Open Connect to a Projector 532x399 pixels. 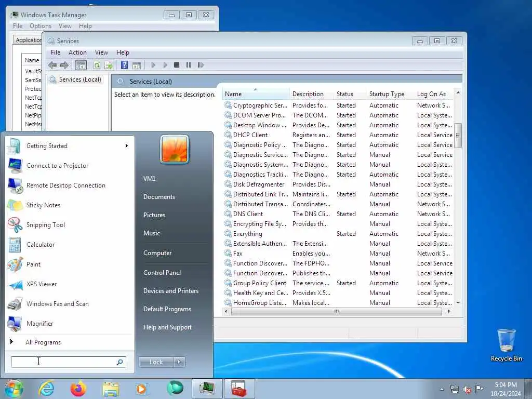point(70,166)
